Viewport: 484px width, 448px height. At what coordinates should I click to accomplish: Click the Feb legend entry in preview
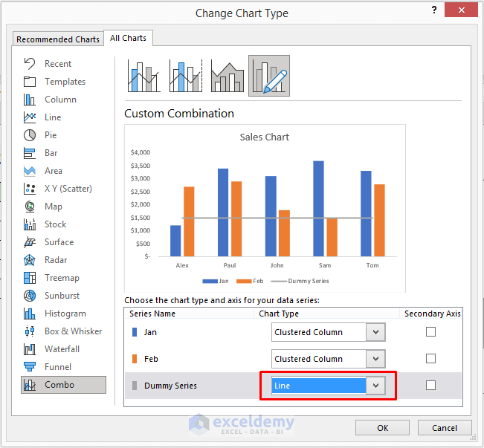[x=250, y=281]
